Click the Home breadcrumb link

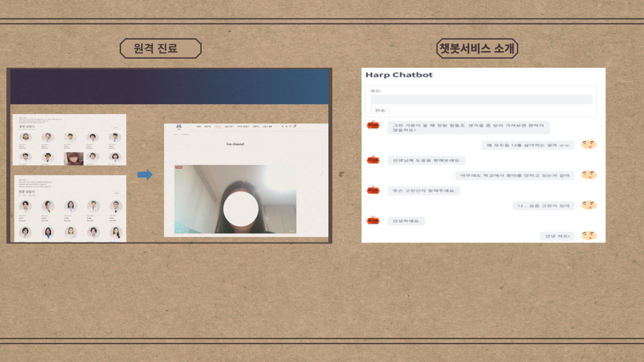[x=176, y=134]
